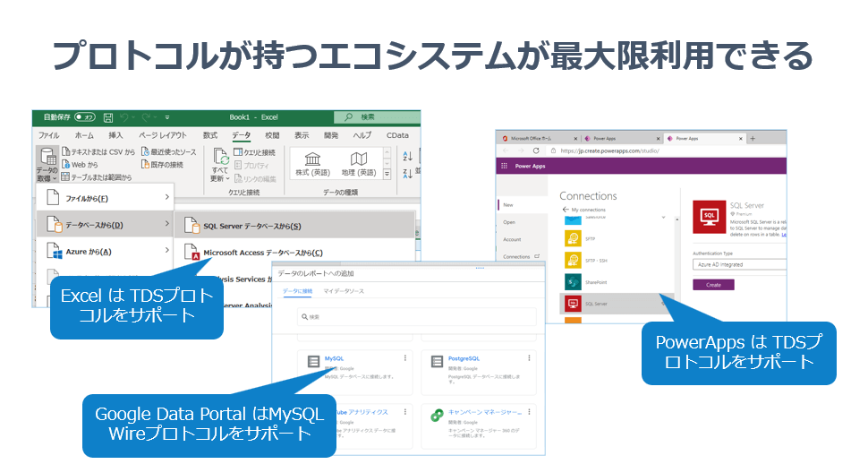Click the クエリと接続 pane icon
This screenshot has width=868, height=464.
(x=238, y=152)
